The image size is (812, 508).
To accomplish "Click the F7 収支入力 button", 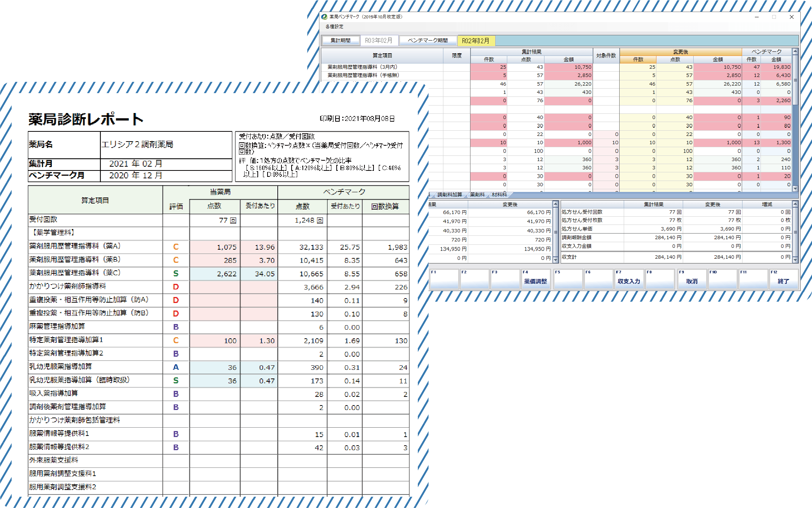I will [629, 279].
